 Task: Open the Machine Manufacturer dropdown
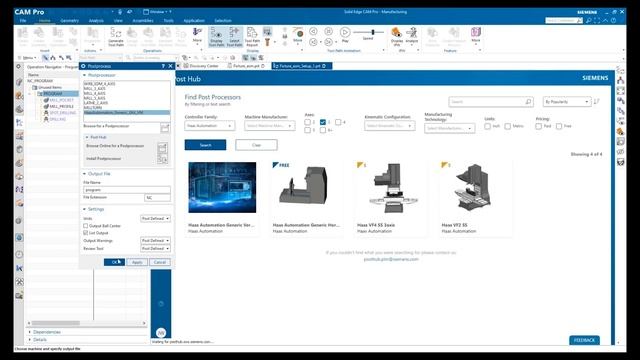(270, 126)
